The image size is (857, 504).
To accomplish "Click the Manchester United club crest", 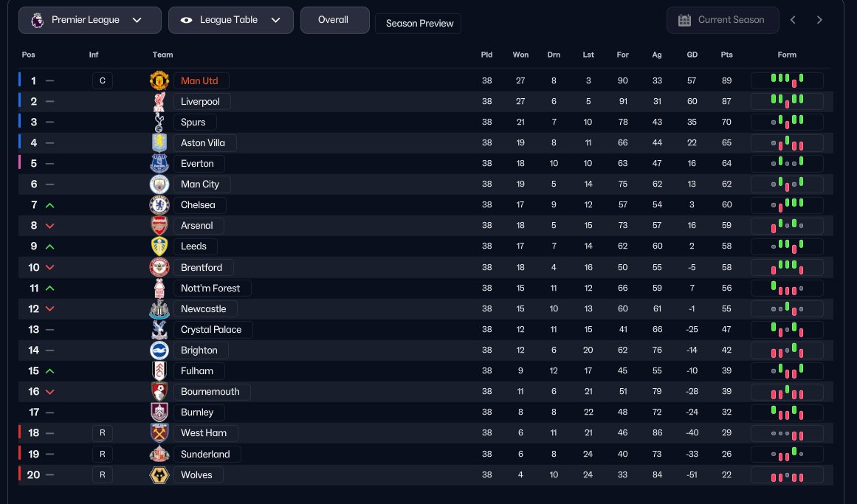I will click(159, 80).
